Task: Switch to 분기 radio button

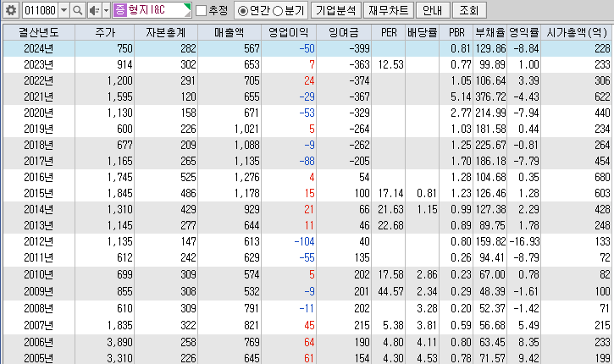Action: point(277,11)
